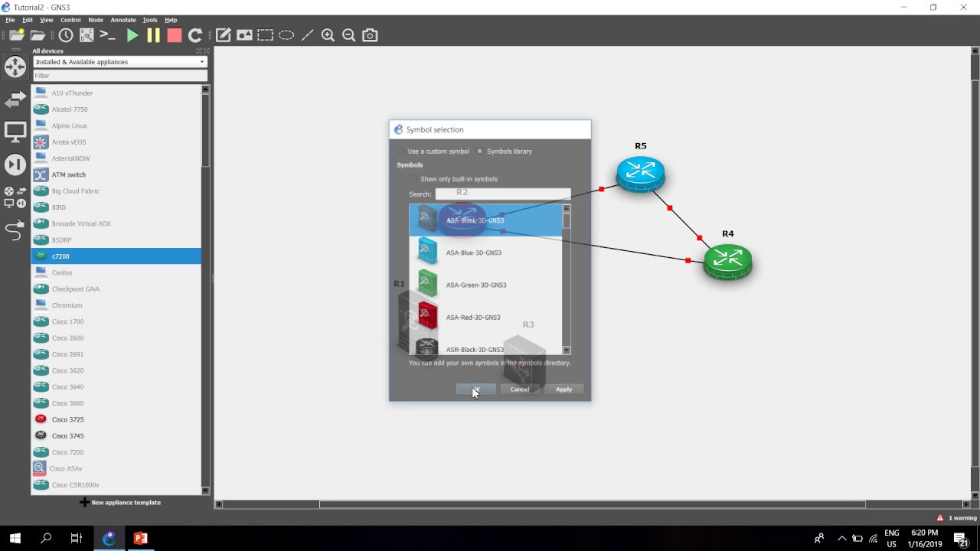Open the Help menu
Screen dimensions: 980x551
point(171,20)
